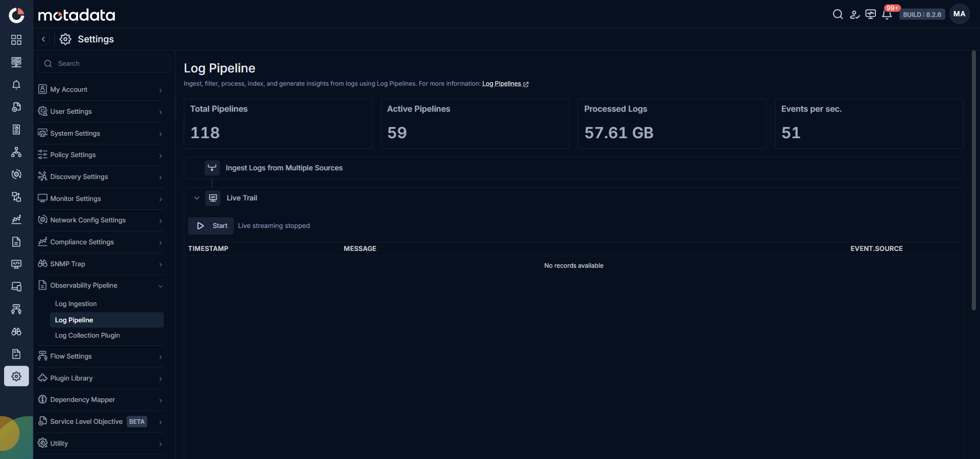The height and width of the screenshot is (459, 980).
Task: Open Compliance Settings menu item
Action: (x=101, y=242)
